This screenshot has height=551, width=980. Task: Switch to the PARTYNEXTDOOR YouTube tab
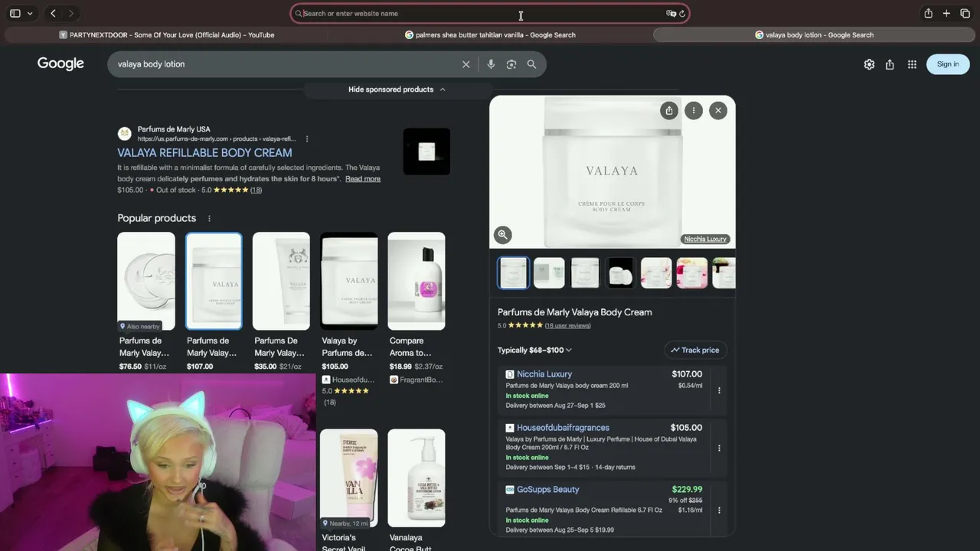[x=167, y=34]
